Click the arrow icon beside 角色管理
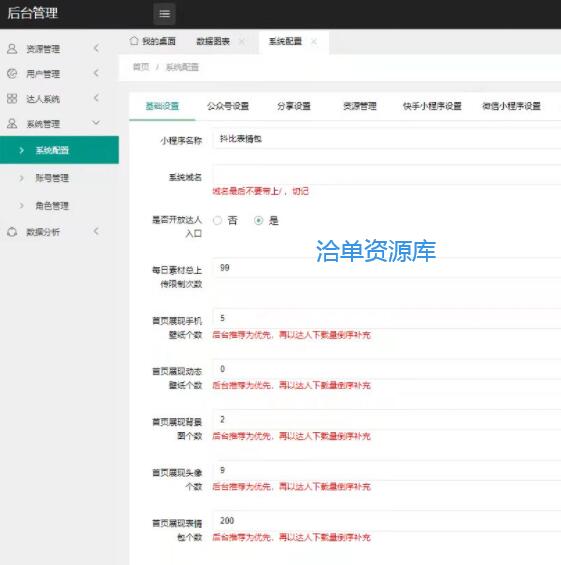The height and width of the screenshot is (565, 561). coord(22,206)
